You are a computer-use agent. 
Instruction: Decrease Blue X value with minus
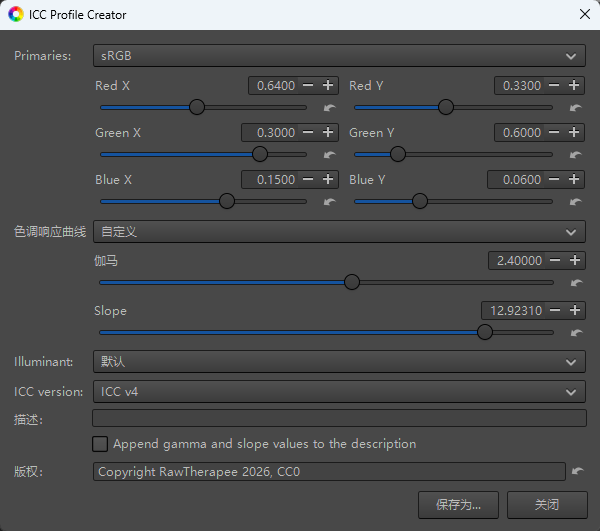(308, 179)
